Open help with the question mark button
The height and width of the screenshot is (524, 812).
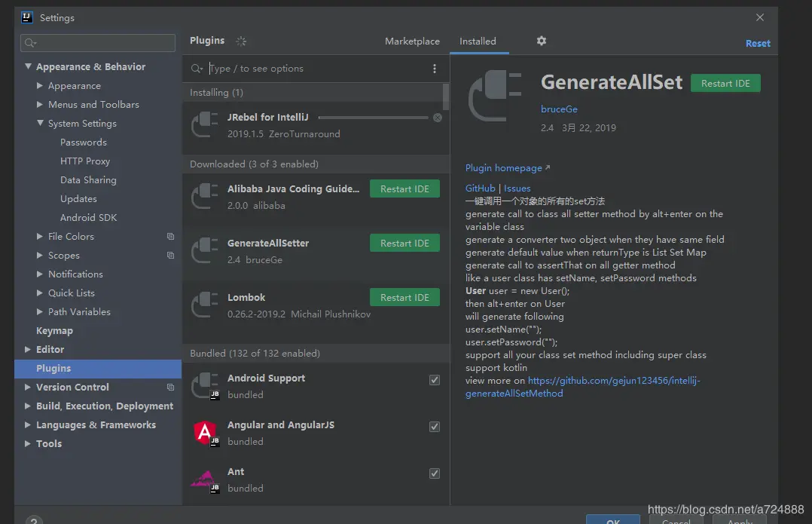pos(34,520)
